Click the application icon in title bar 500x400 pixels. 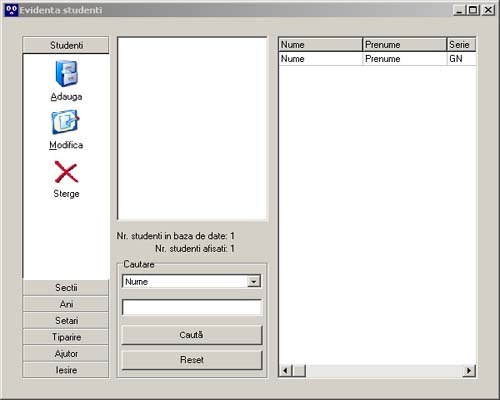(11, 10)
